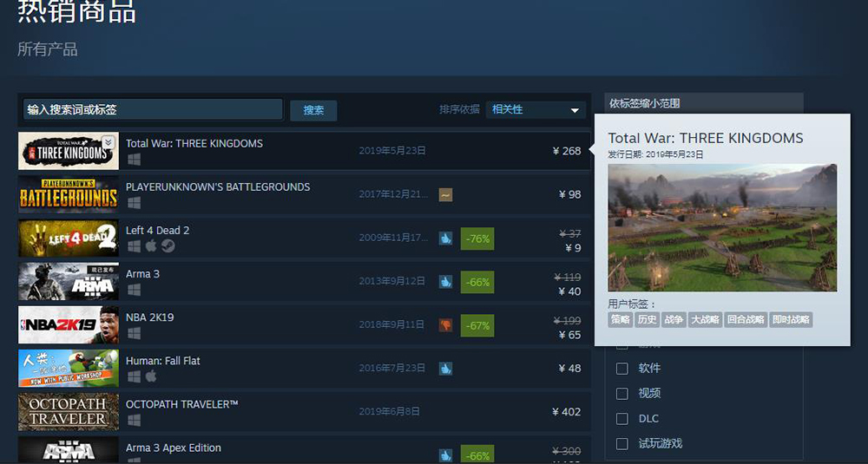The height and width of the screenshot is (464, 868).
Task: Click 2018年9月11日 release date of NBA 2K19
Action: (x=391, y=324)
